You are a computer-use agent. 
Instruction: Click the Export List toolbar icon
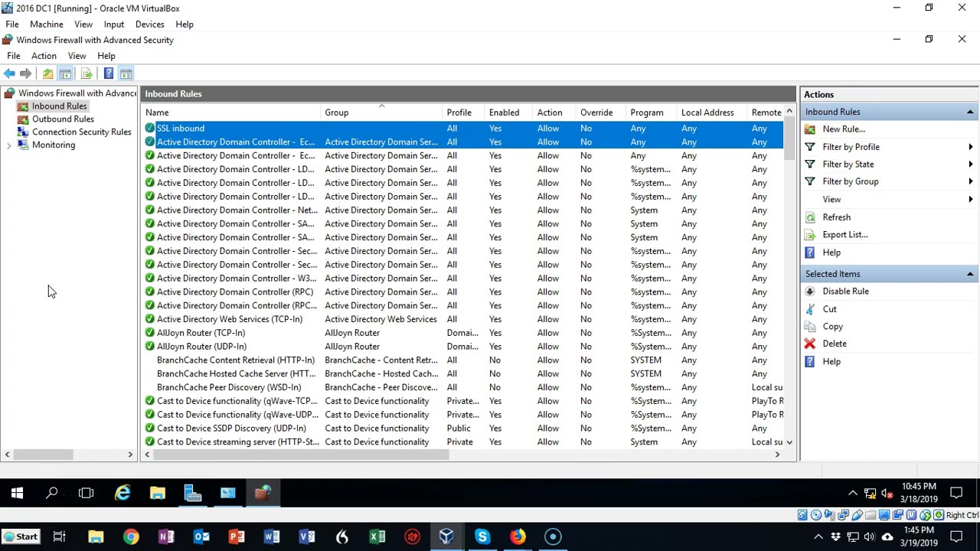87,73
